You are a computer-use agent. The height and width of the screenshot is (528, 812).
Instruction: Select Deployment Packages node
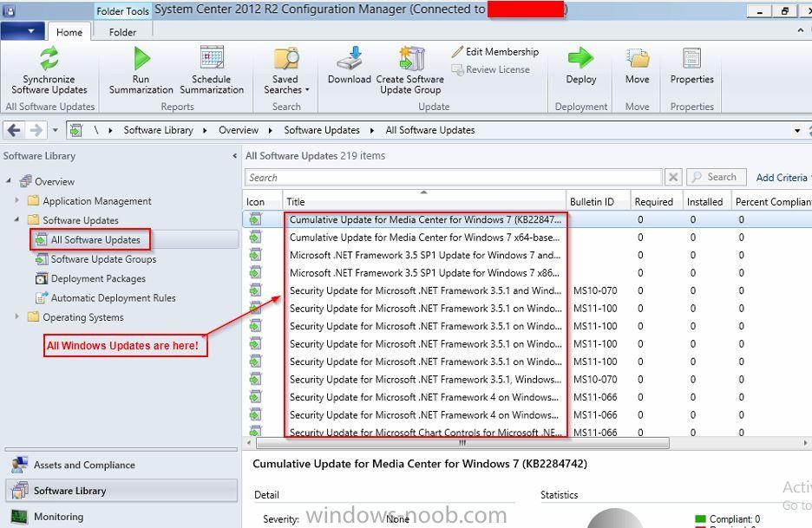[98, 278]
